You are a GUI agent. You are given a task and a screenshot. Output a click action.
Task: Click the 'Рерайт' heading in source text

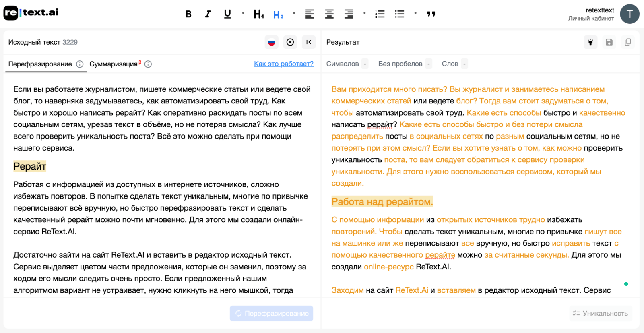point(30,166)
